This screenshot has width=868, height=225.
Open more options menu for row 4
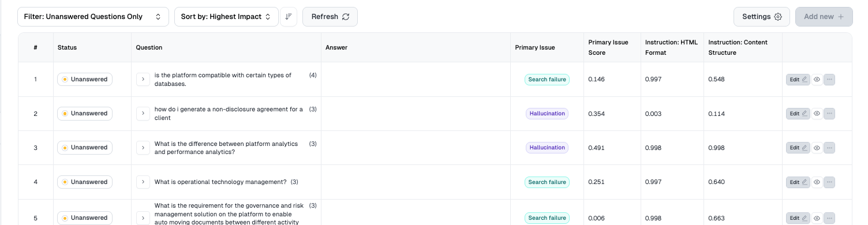[829, 182]
